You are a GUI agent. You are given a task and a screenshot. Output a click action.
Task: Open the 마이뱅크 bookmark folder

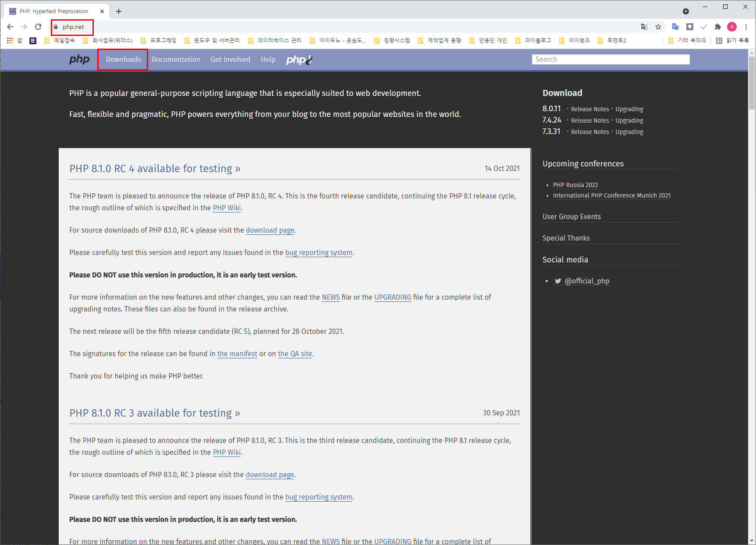(x=575, y=40)
